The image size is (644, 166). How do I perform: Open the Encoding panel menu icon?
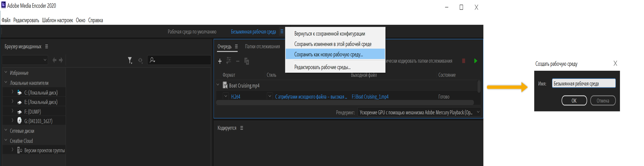[241, 128]
